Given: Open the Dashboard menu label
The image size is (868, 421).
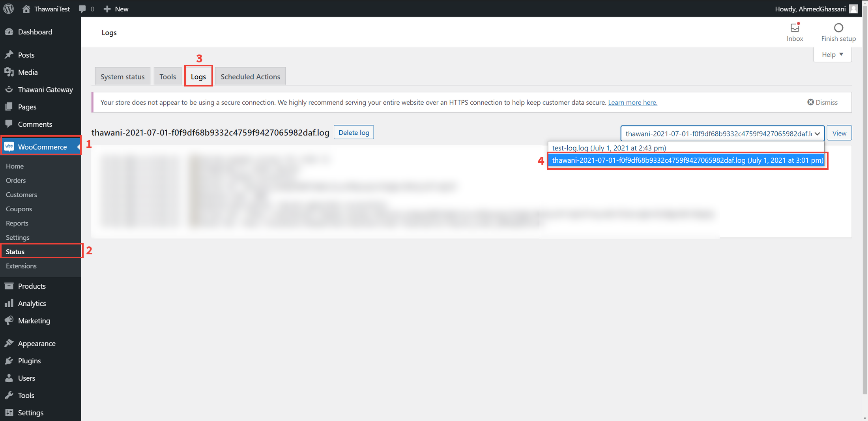Looking at the screenshot, I should tap(35, 32).
